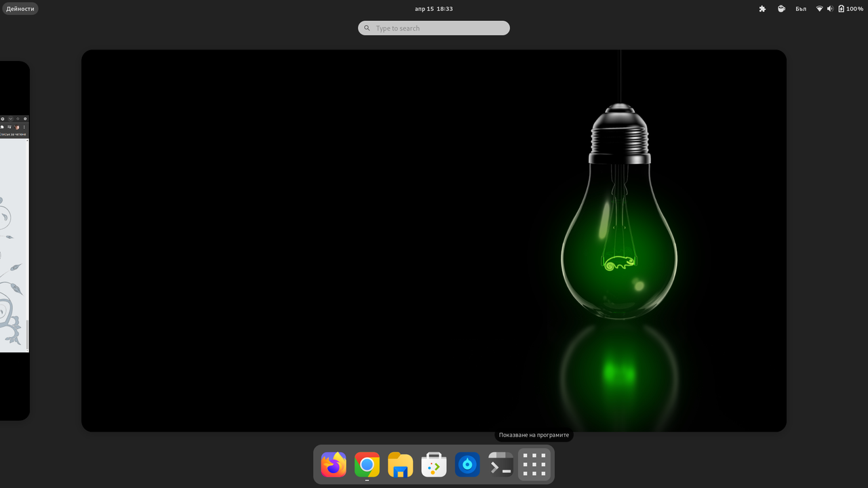This screenshot has height=488, width=868.
Task: Open the puzzle-piece extensions icon in top bar
Action: pos(762,9)
